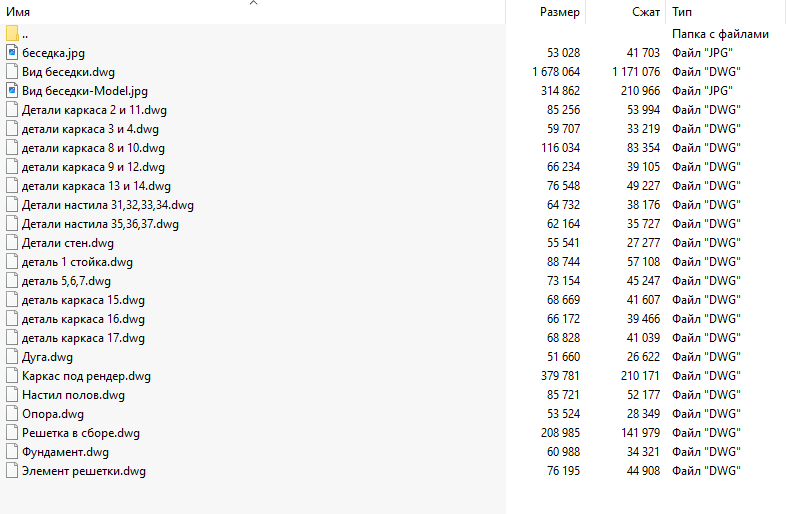This screenshot has height=514, width=786.
Task: Select the file Решетка в сборе.dwg
Action: coord(81,433)
